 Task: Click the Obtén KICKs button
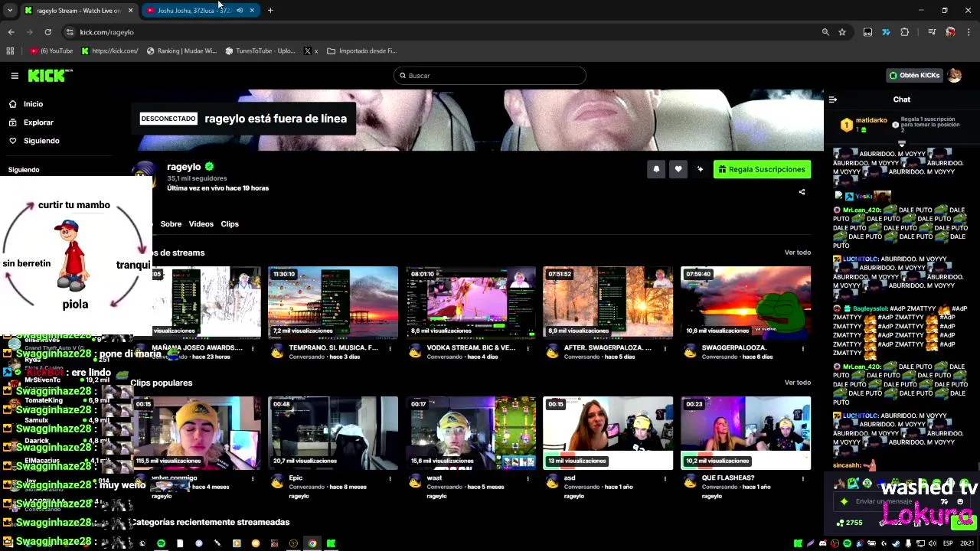click(914, 75)
